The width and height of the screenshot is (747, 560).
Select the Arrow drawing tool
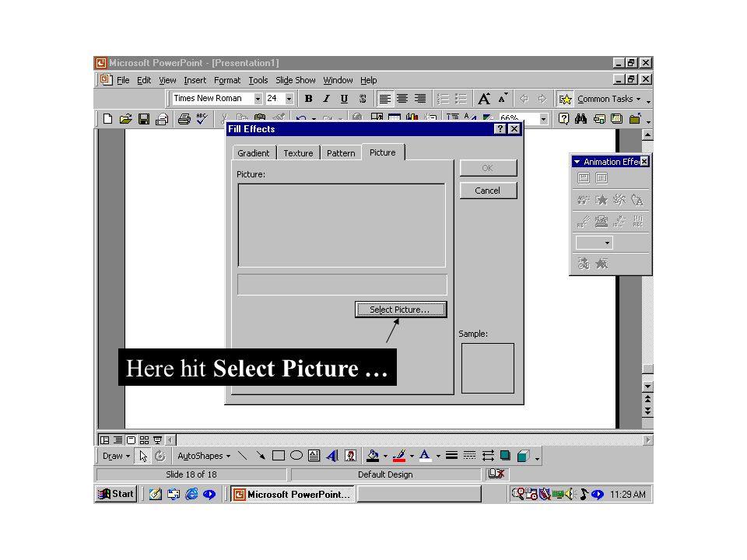(260, 456)
